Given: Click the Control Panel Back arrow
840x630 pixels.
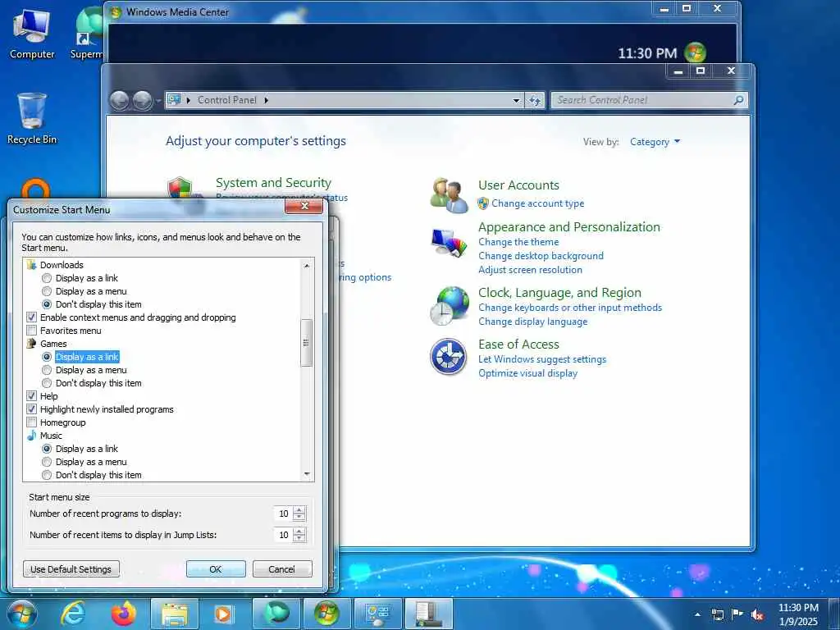Looking at the screenshot, I should coord(120,100).
